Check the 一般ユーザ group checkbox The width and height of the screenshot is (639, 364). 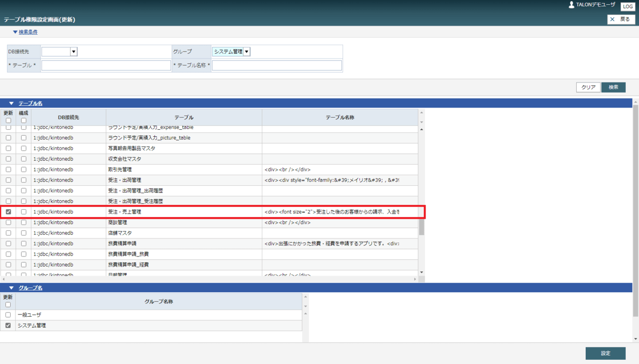(8, 315)
